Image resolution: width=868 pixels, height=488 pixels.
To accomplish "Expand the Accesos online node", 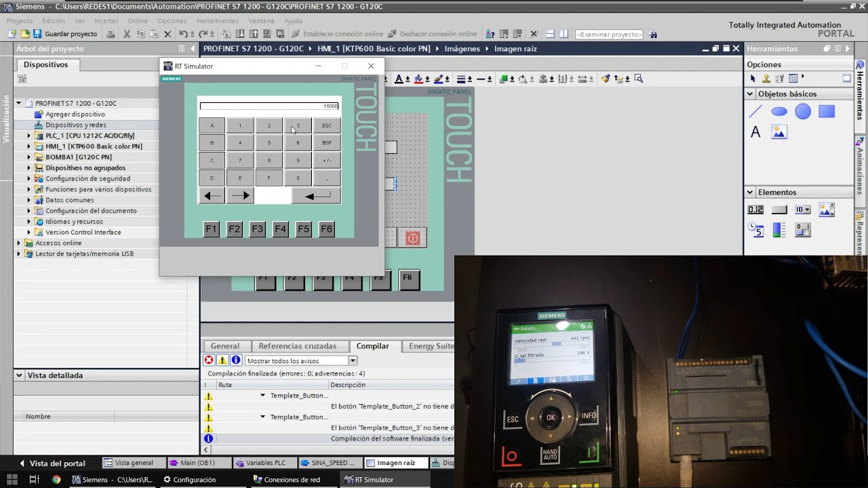I will [19, 243].
